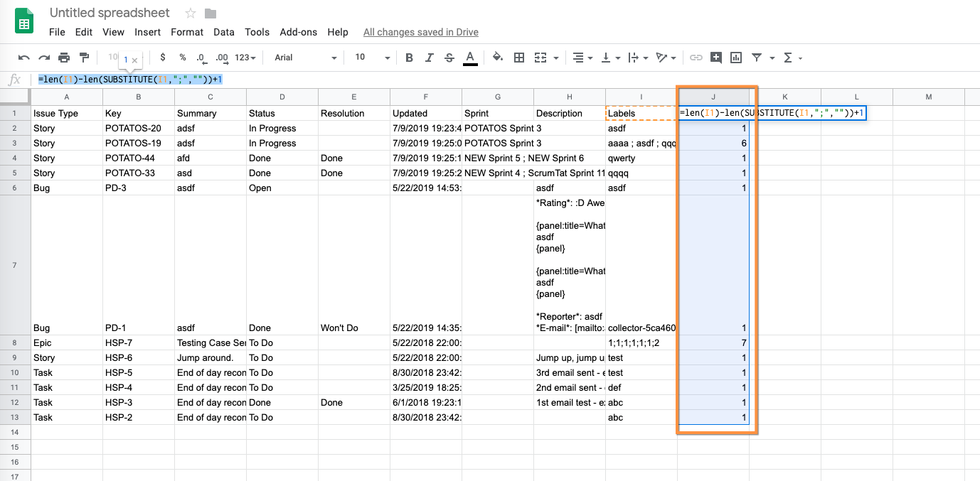
Task: Close the zoom tooltip with X
Action: [x=134, y=61]
